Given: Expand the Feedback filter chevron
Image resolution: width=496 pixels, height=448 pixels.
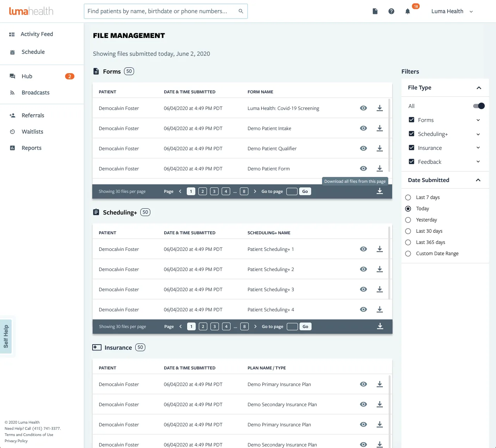Looking at the screenshot, I should click(478, 161).
